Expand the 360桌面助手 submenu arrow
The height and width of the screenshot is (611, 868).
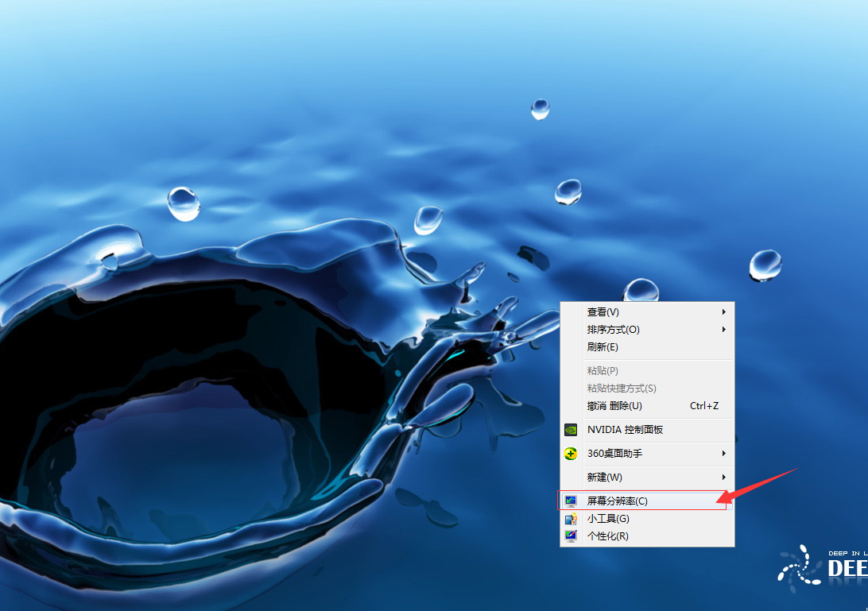click(723, 454)
